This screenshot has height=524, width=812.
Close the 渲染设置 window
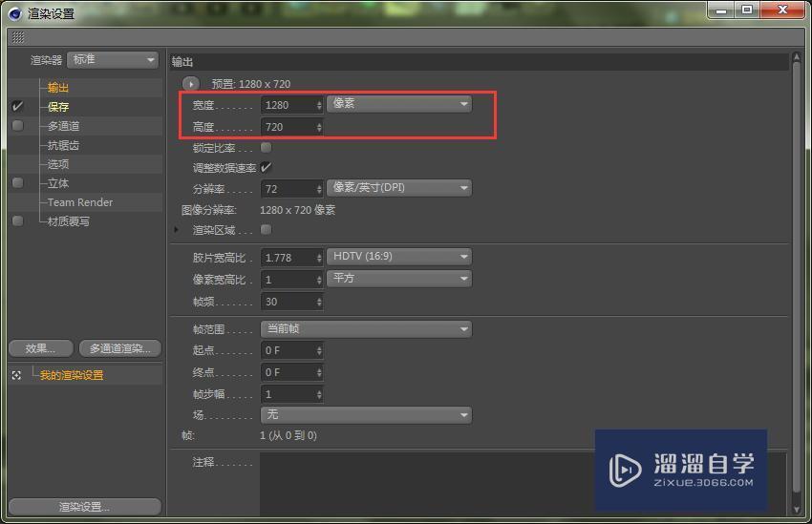tap(782, 10)
